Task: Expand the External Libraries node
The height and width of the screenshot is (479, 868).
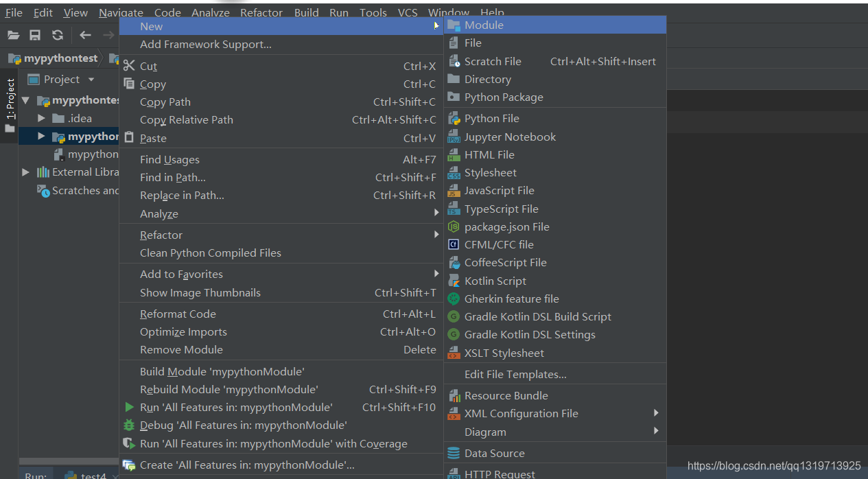Action: (x=25, y=172)
